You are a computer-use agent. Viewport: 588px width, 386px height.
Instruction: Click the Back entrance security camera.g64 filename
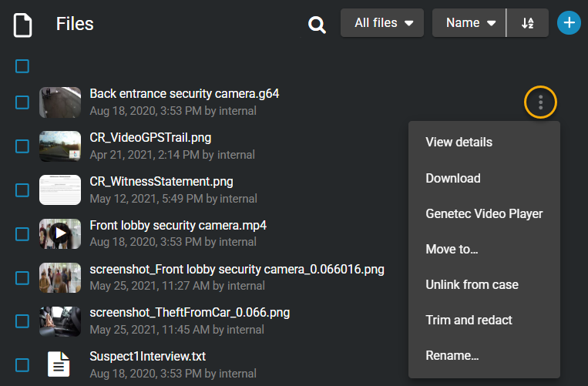tap(184, 94)
